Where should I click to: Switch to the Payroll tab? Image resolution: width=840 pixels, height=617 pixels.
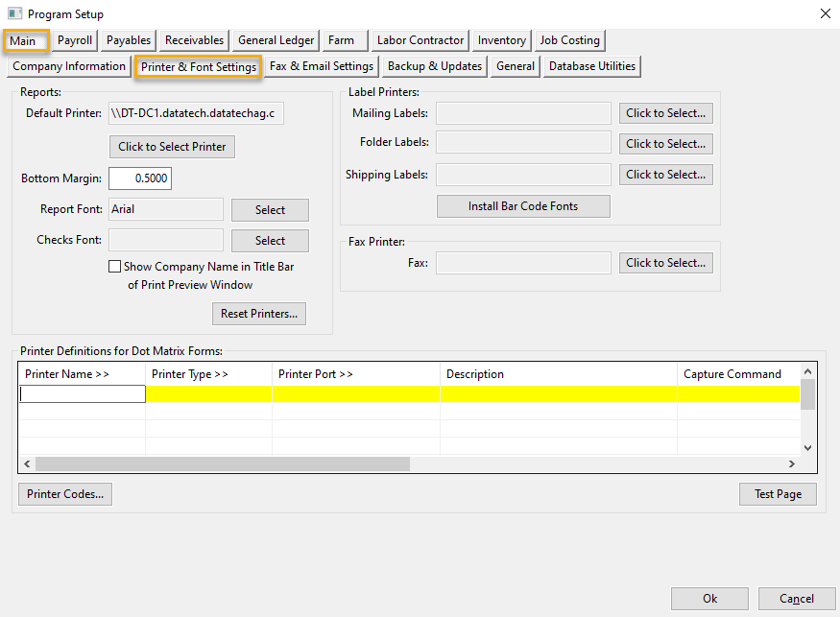74,40
